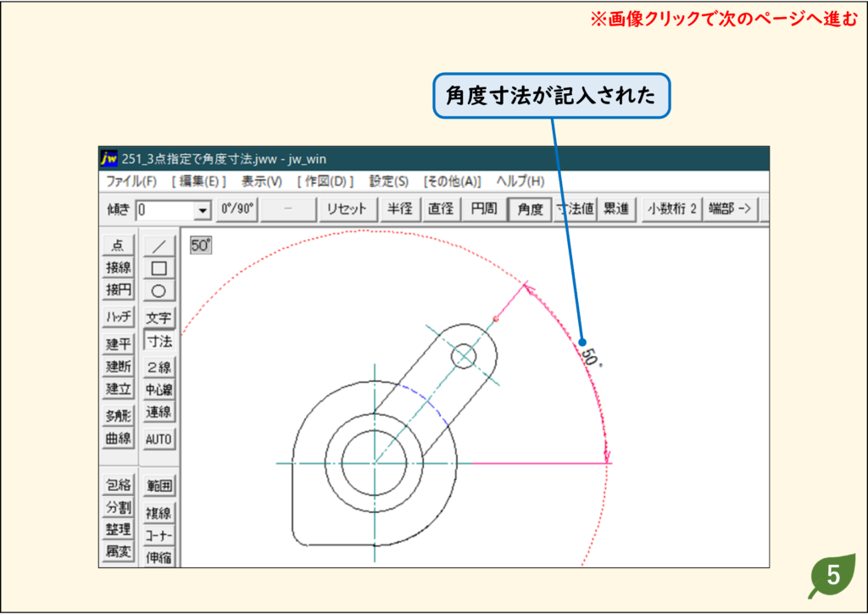Click the 傾き angle input field
The image size is (868, 614).
click(165, 210)
